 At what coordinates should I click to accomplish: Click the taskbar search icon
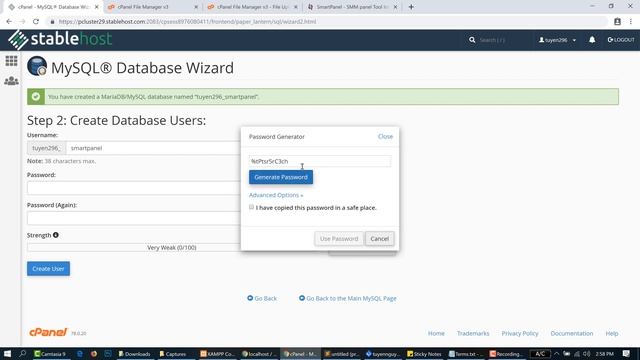pyautogui.click(x=22, y=354)
